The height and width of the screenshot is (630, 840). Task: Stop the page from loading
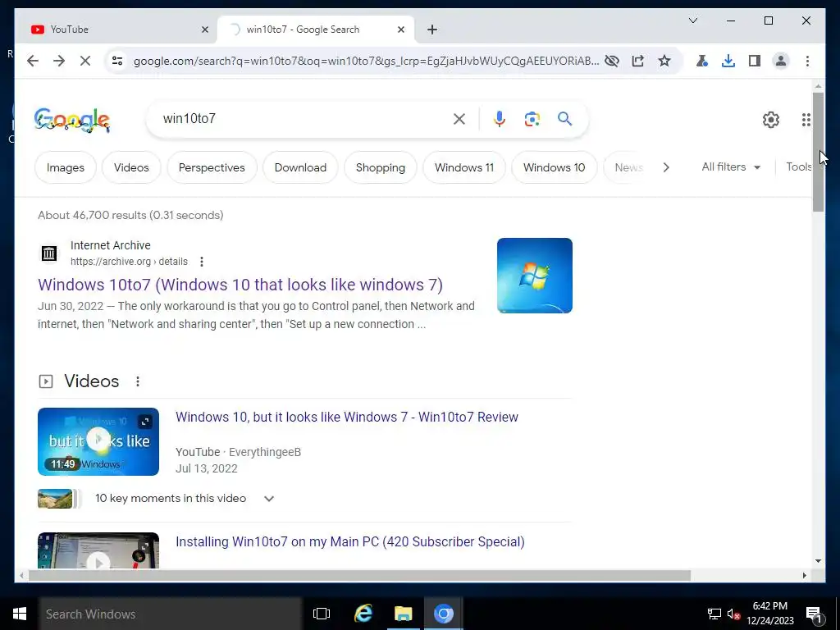[85, 61]
